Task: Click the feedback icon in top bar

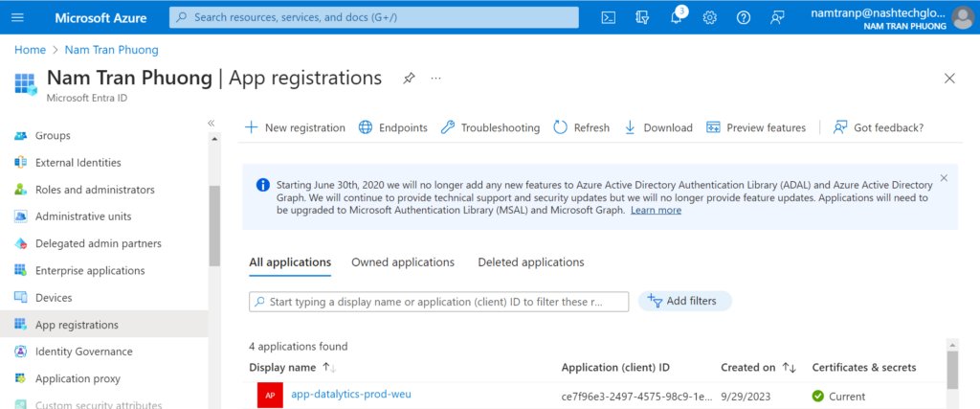Action: (x=777, y=17)
